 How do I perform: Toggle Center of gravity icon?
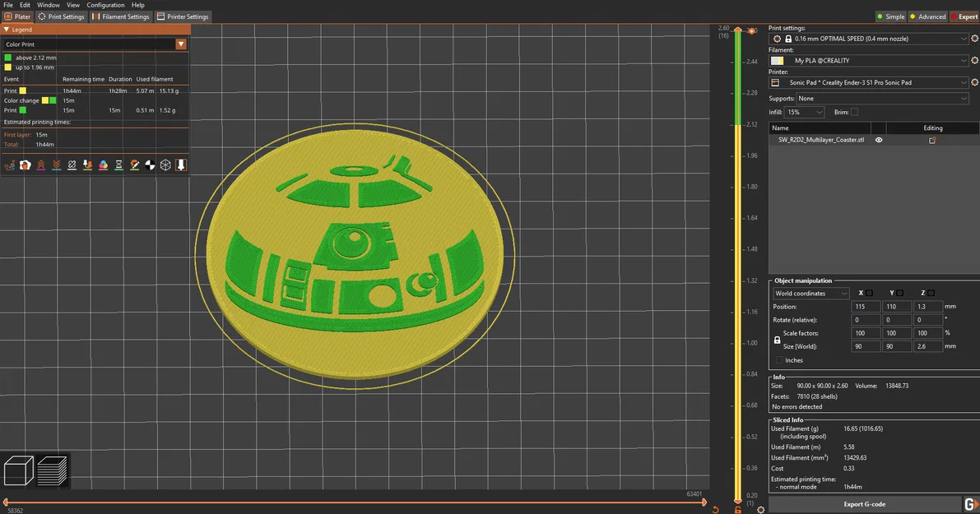point(150,164)
